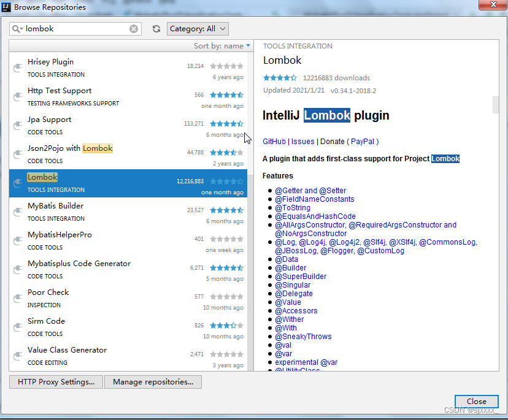Click the Json2Pojo with Lombok plug icon
The height and width of the screenshot is (420, 508).
(18, 154)
